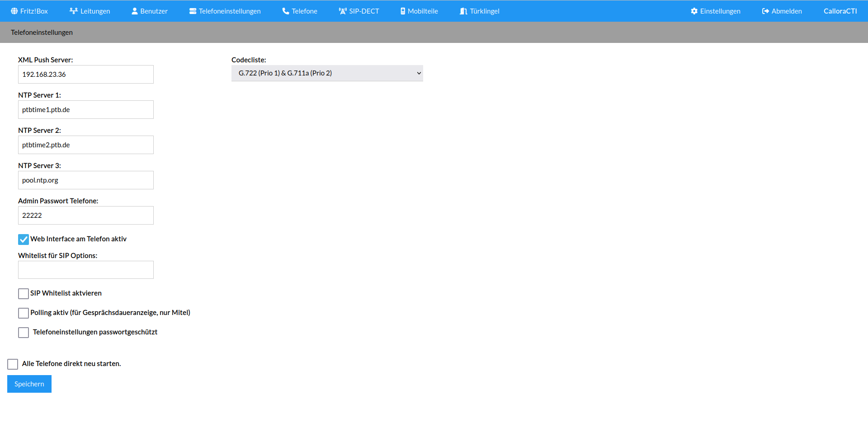Screen dimensions: 868x423
Task: Open the Leitungen menu label
Action: click(95, 11)
